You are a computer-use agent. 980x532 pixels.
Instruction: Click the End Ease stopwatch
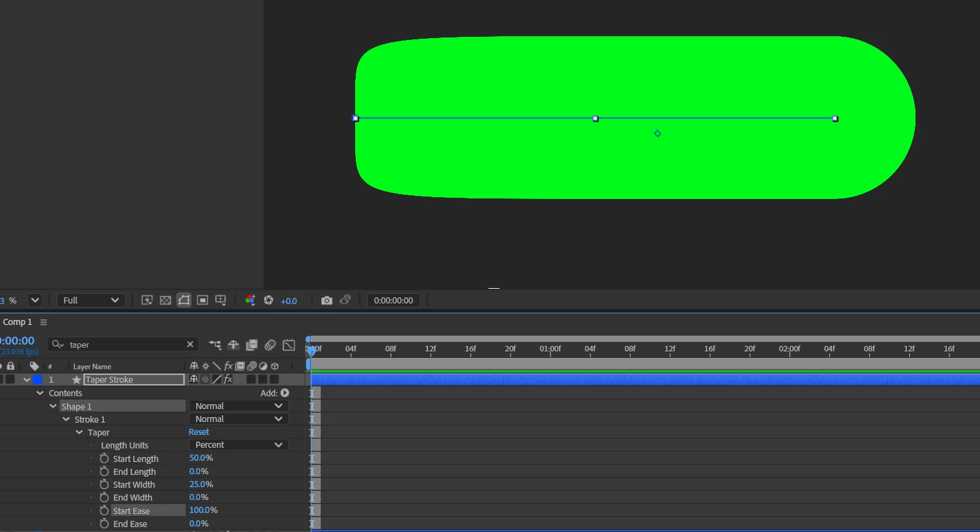click(104, 523)
